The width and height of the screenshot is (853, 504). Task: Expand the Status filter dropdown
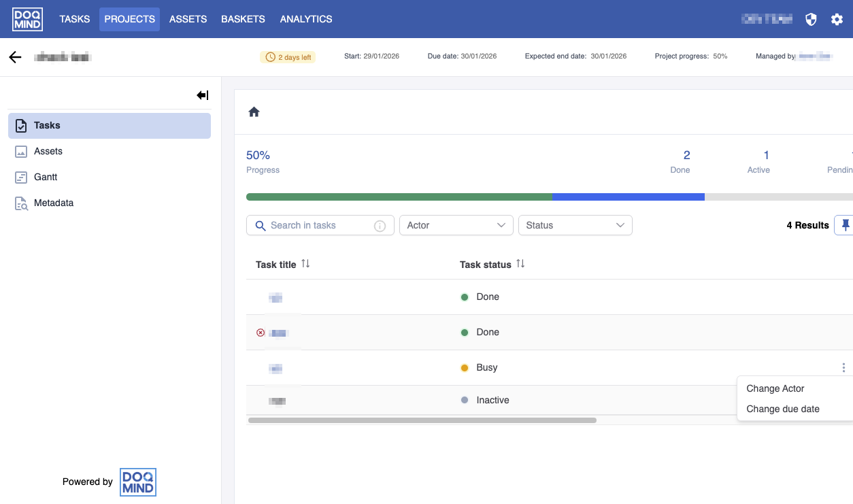click(x=575, y=225)
